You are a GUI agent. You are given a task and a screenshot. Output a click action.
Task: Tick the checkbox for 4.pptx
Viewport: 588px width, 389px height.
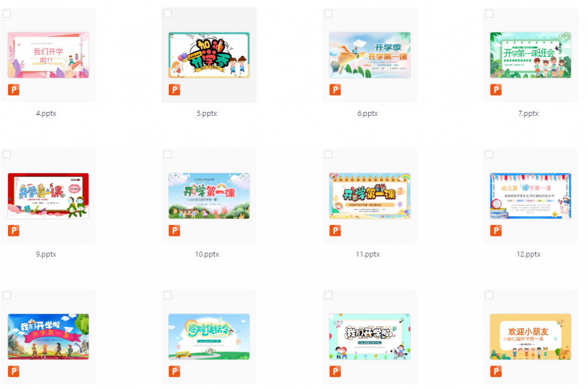[7, 14]
